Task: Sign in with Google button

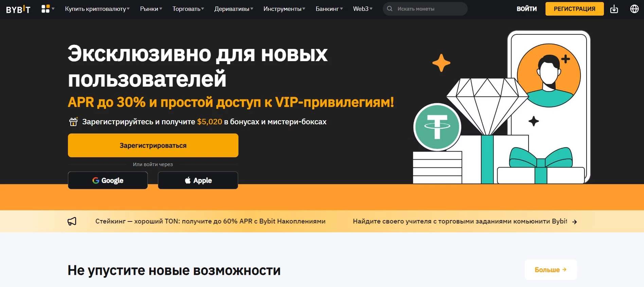Action: click(108, 180)
